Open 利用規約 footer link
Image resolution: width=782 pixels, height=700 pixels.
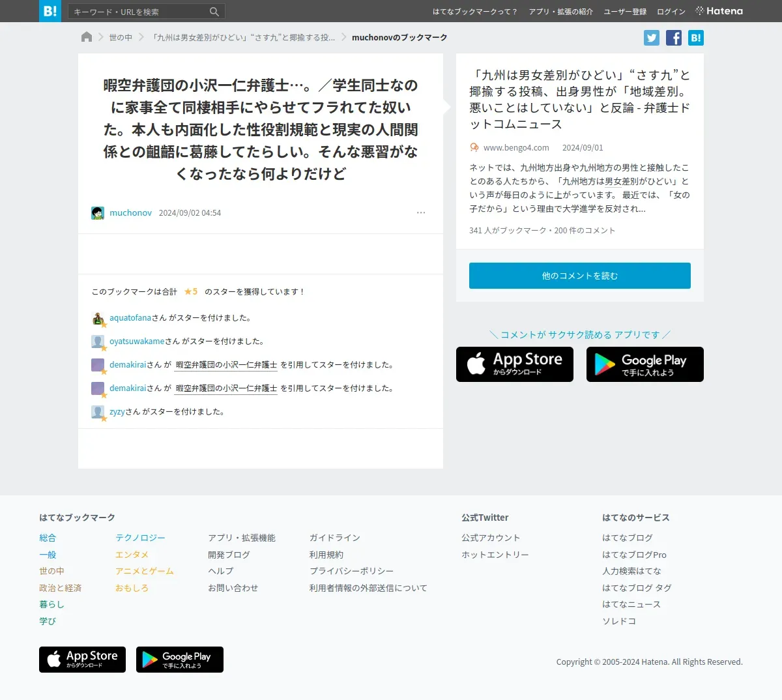coord(326,555)
